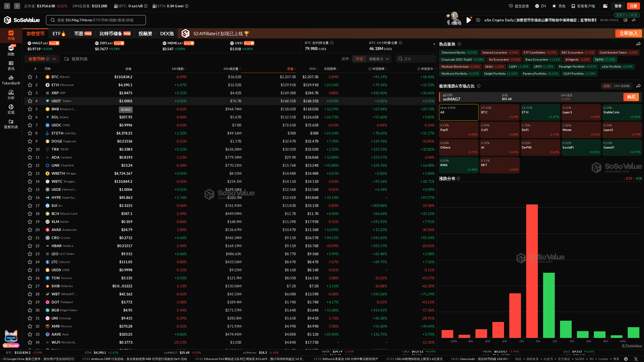Open the ZH language selector
The width and height of the screenshot is (644, 362).
540,6
